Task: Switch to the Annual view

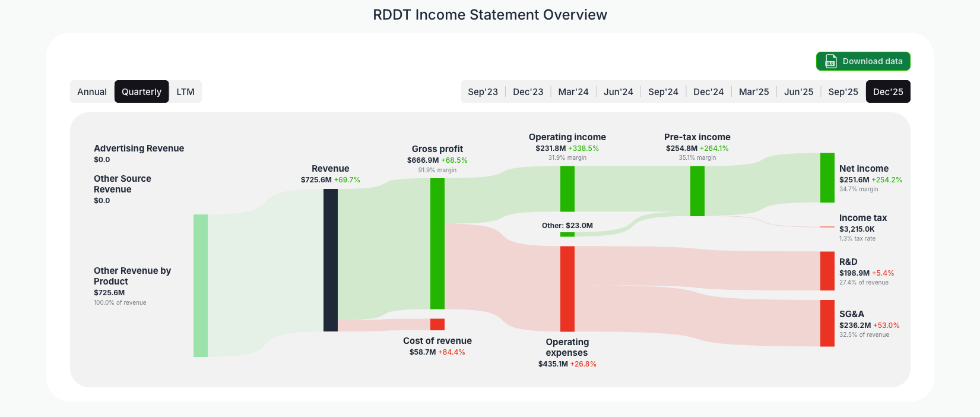Action: point(92,91)
